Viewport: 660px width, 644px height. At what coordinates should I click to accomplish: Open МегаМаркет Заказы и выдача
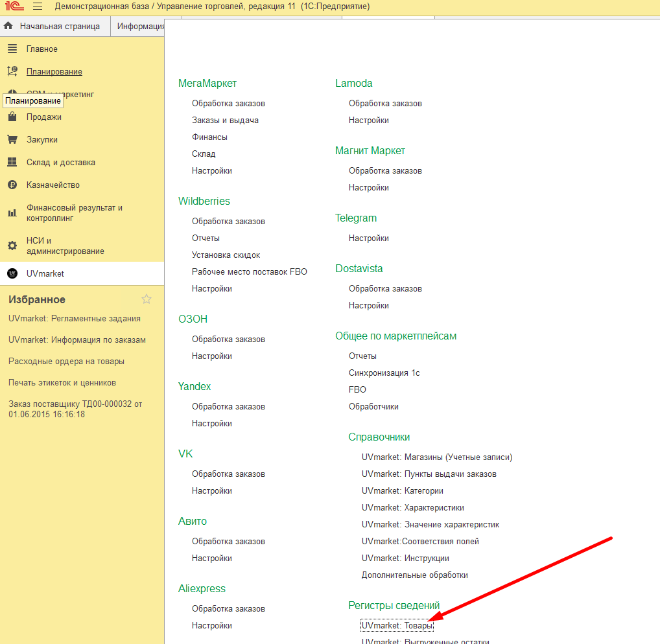(x=225, y=121)
